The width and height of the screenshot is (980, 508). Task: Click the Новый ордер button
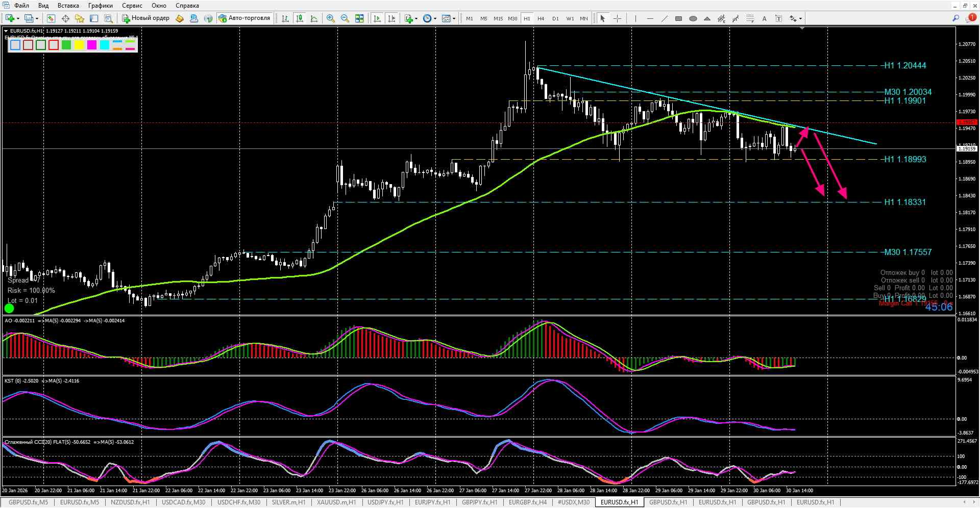[146, 18]
